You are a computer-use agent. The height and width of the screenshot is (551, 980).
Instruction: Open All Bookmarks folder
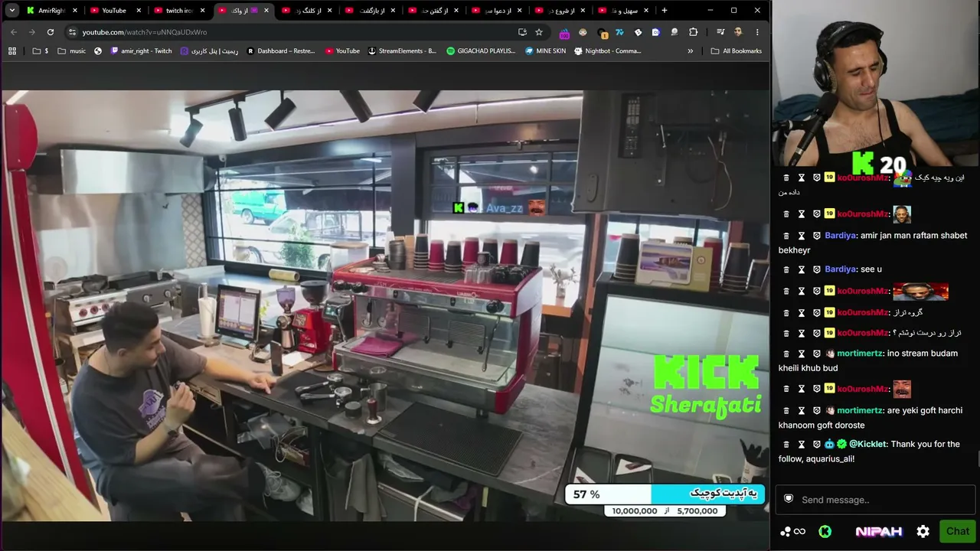point(737,51)
